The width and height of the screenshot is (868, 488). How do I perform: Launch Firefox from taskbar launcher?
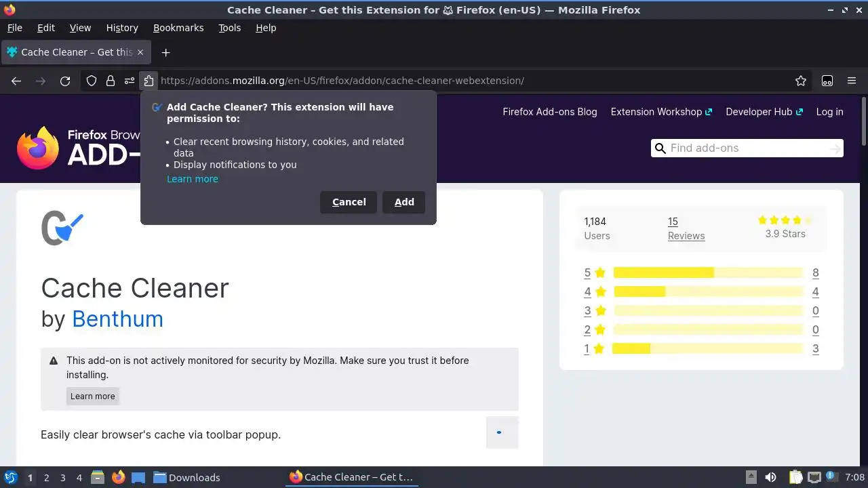pyautogui.click(x=119, y=477)
